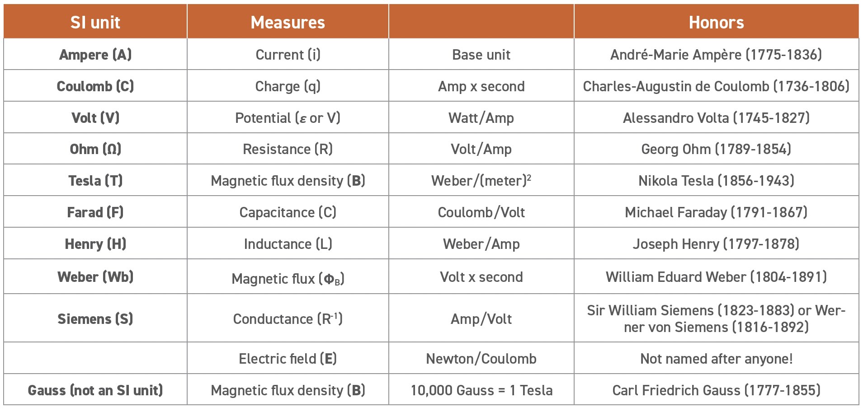The image size is (868, 412).
Task: Click the "Weber (Wb)" unit cell
Action: tap(95, 277)
